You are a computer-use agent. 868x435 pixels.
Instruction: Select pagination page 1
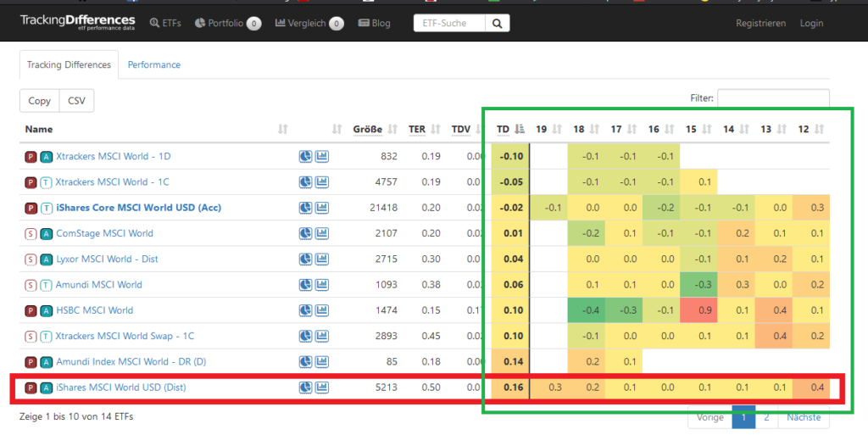coord(743,417)
